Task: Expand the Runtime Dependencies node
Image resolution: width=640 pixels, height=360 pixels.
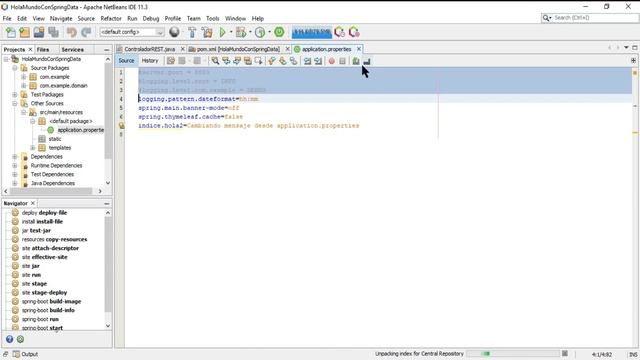Action: click(15, 166)
